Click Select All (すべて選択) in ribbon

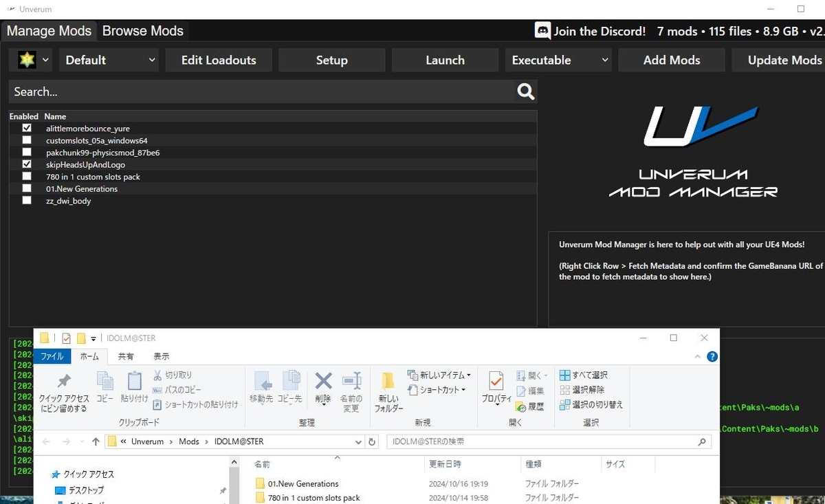[x=584, y=375]
